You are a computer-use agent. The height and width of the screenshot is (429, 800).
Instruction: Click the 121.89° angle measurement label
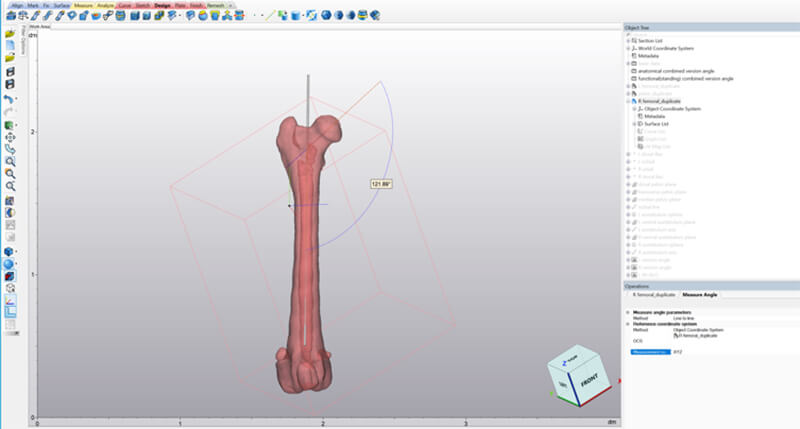tap(380, 184)
